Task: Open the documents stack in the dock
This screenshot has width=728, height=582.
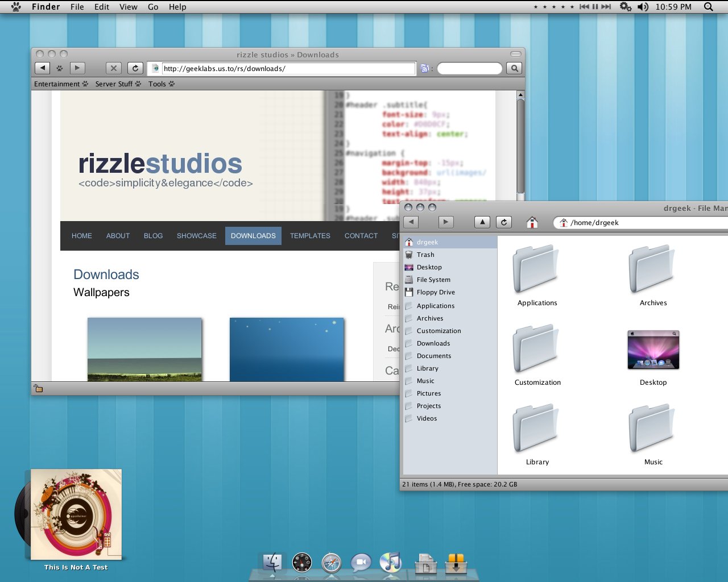Action: (426, 563)
